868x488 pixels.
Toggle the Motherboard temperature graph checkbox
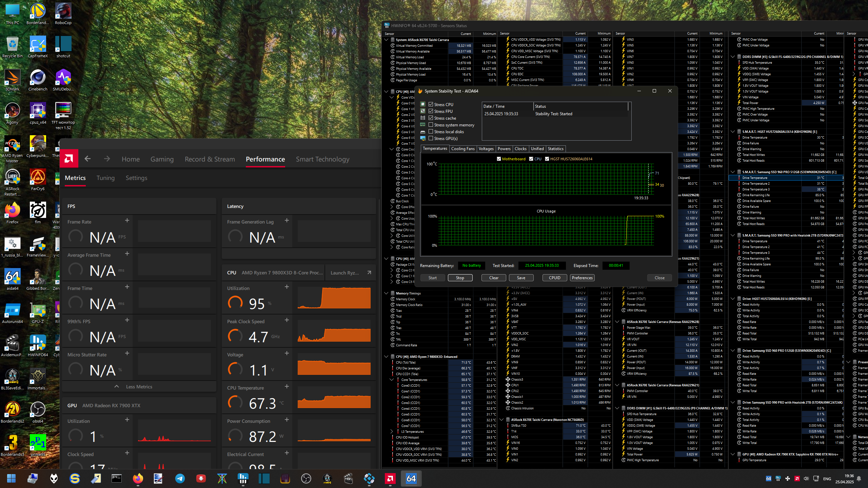pyautogui.click(x=499, y=159)
